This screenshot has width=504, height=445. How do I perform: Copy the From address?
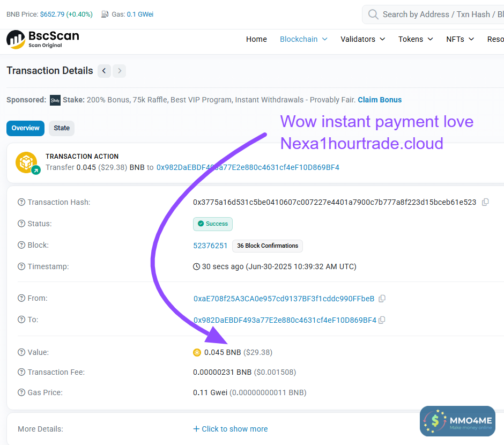(382, 299)
